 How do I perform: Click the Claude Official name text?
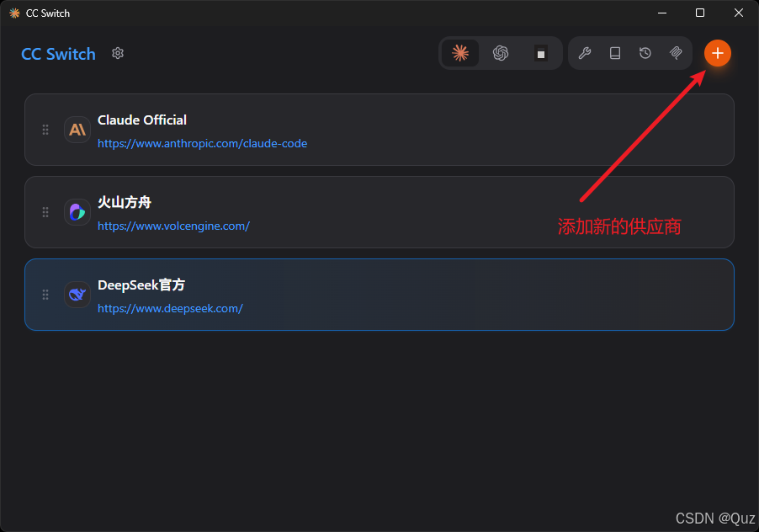point(142,120)
